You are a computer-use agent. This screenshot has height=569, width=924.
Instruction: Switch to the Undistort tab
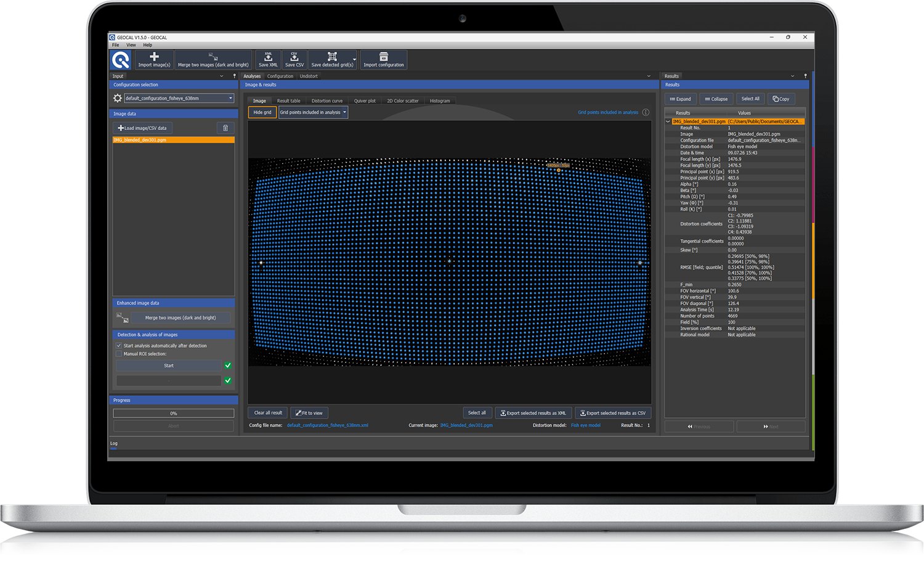(x=309, y=76)
